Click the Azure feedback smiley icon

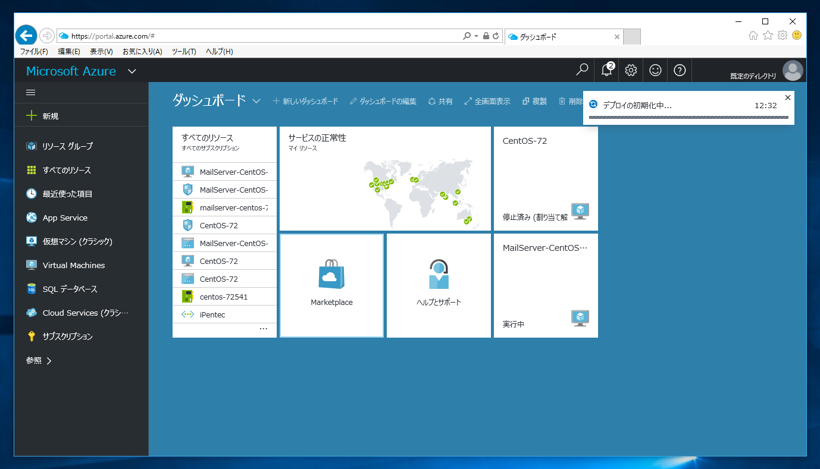coord(655,70)
